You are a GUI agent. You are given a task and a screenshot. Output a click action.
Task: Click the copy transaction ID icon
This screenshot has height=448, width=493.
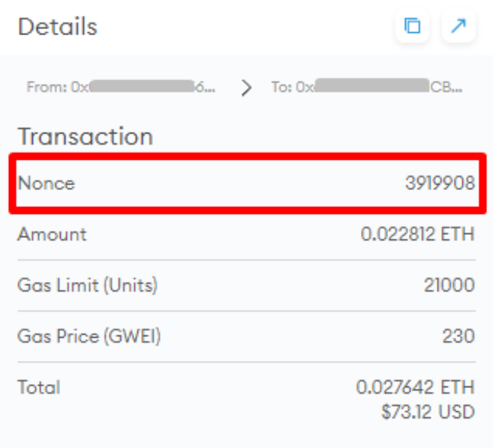point(412,27)
